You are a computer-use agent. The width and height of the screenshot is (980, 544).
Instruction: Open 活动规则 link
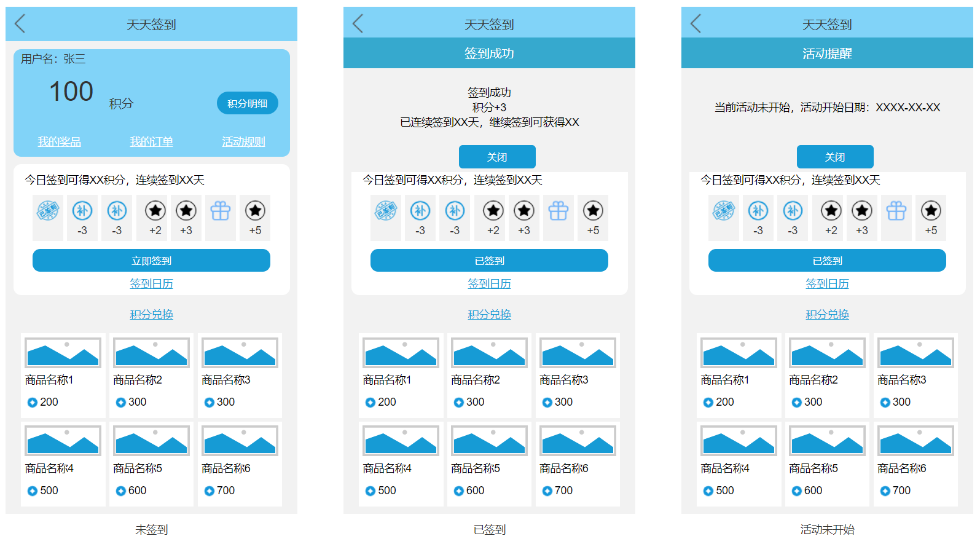tap(243, 142)
